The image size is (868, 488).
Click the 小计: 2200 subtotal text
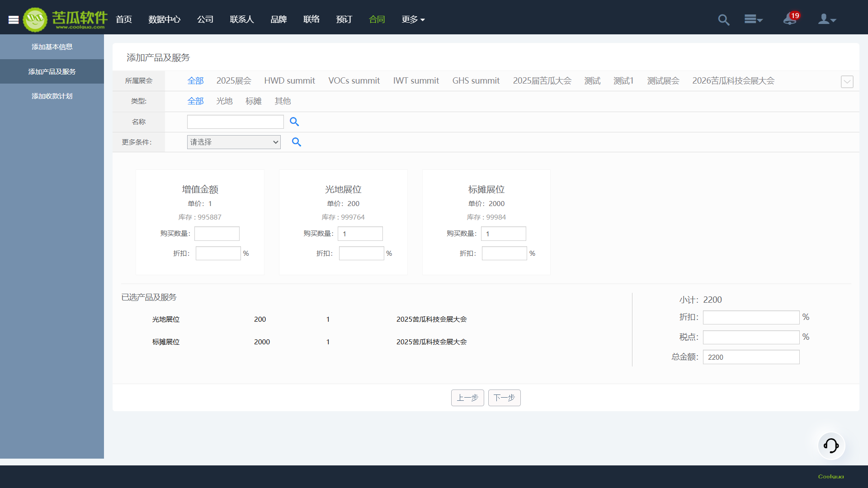pos(701,300)
